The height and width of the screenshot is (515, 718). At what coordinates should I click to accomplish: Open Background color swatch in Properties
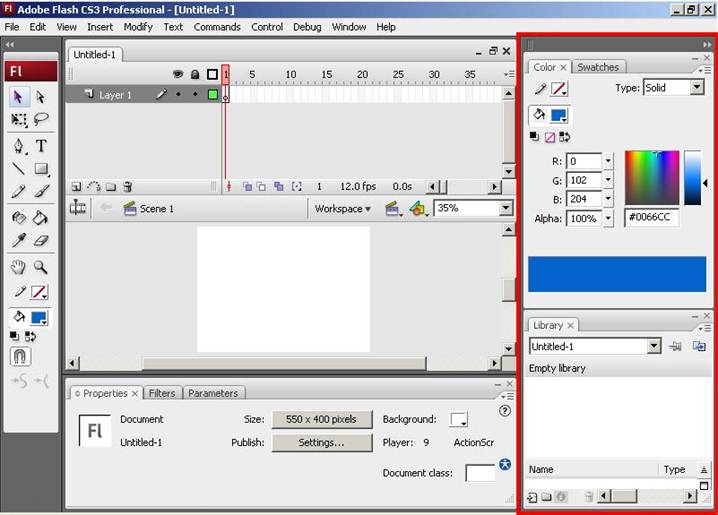pyautogui.click(x=458, y=419)
